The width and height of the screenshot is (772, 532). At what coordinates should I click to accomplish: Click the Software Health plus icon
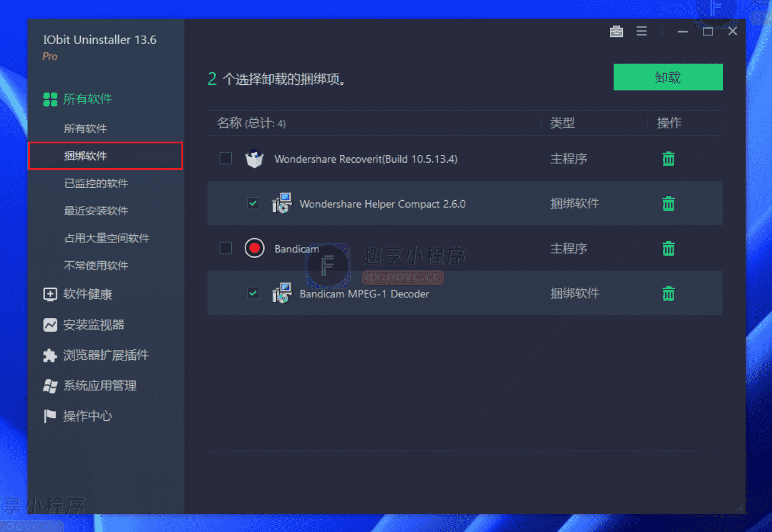[x=50, y=294]
